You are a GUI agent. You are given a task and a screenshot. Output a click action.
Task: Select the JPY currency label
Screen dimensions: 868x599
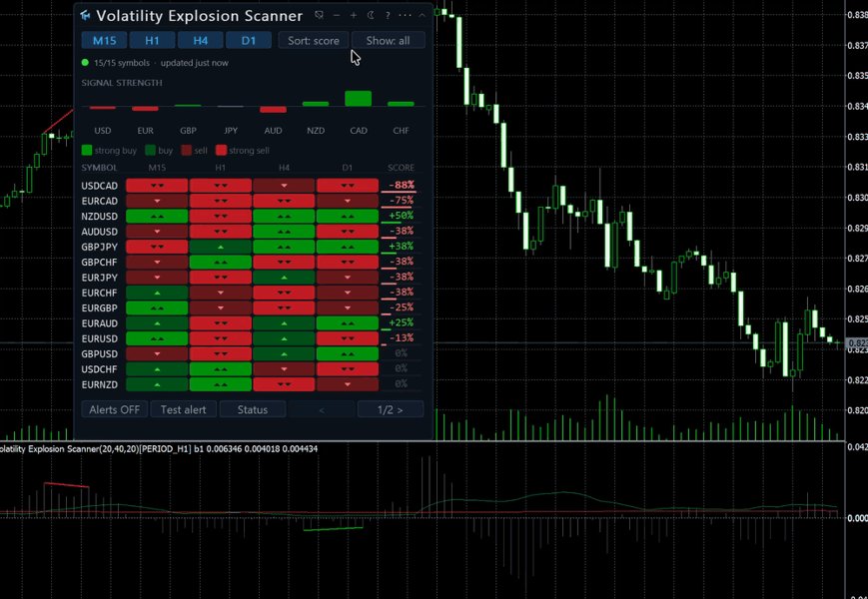tap(231, 131)
